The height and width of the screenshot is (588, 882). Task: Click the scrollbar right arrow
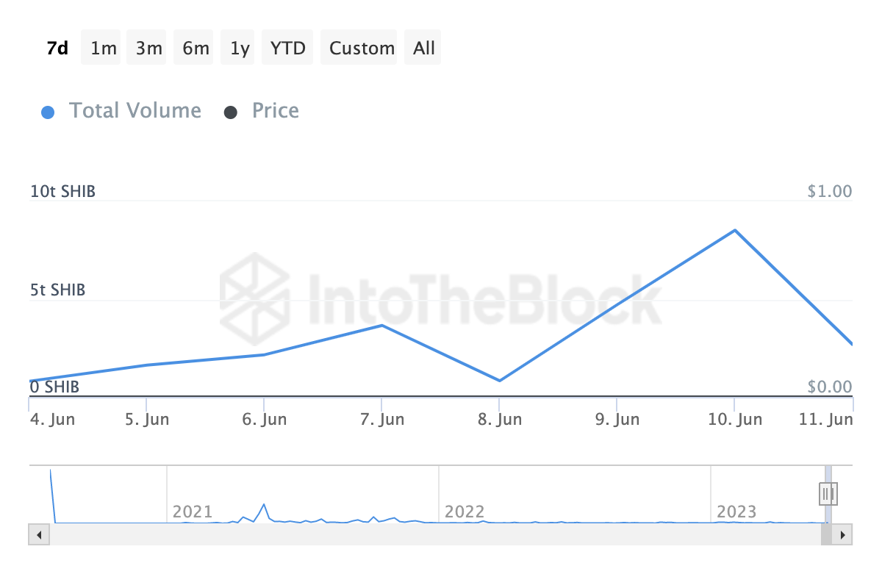point(843,534)
